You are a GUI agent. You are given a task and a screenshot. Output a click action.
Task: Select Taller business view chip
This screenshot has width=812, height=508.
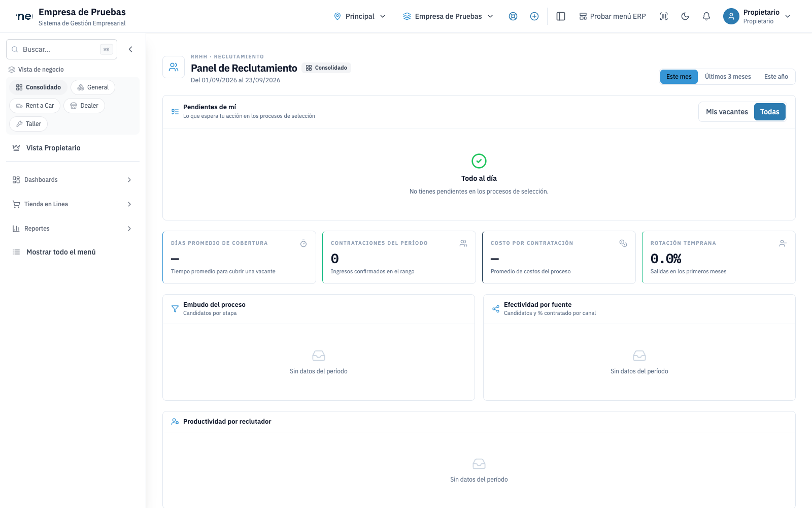[28, 124]
